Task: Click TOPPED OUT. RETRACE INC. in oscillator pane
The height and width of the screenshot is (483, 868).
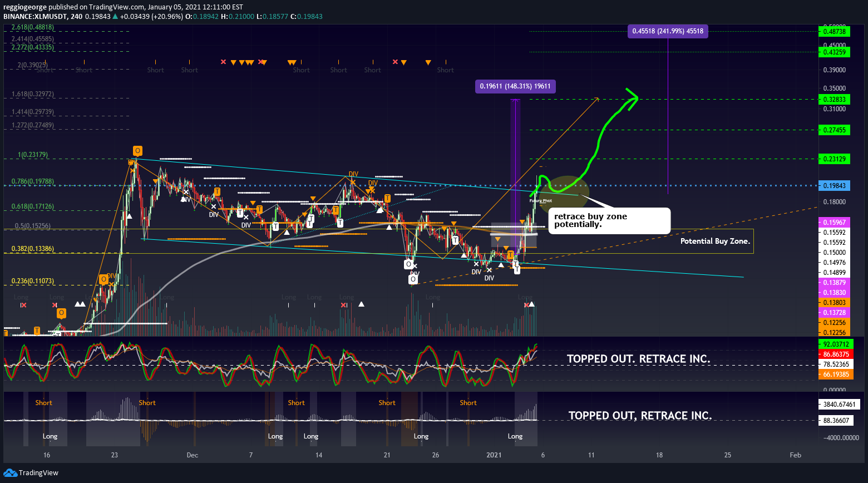Action: click(x=639, y=359)
